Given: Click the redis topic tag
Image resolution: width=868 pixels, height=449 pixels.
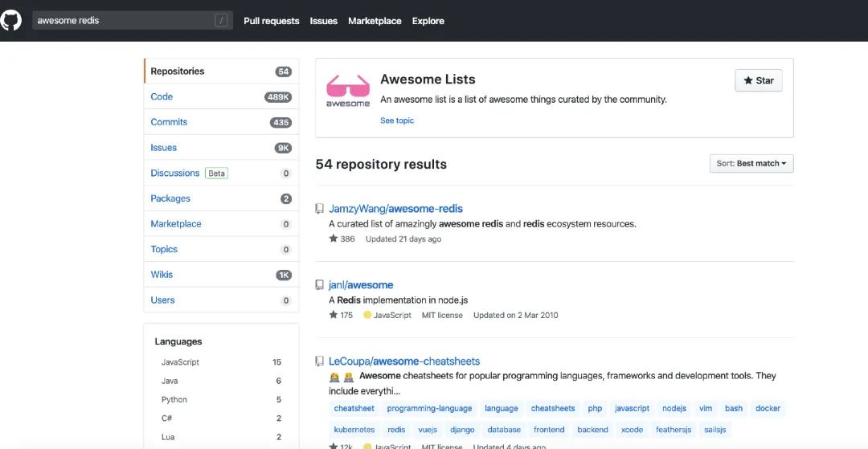Looking at the screenshot, I should [x=396, y=430].
